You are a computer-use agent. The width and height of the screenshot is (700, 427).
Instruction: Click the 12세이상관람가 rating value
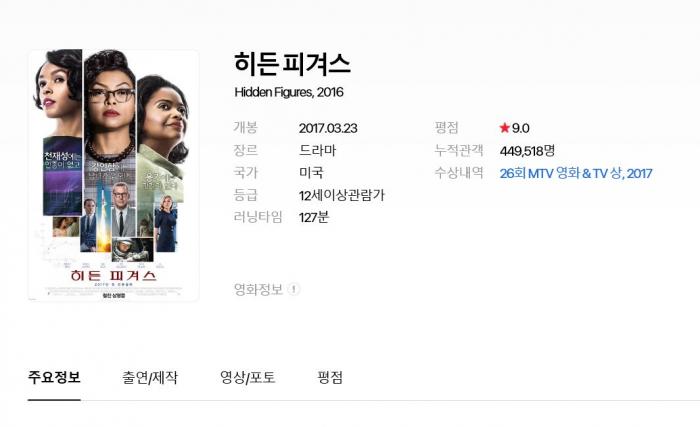coord(342,195)
